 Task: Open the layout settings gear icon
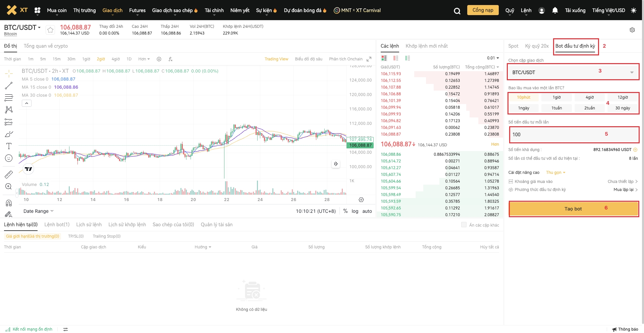coord(632,30)
